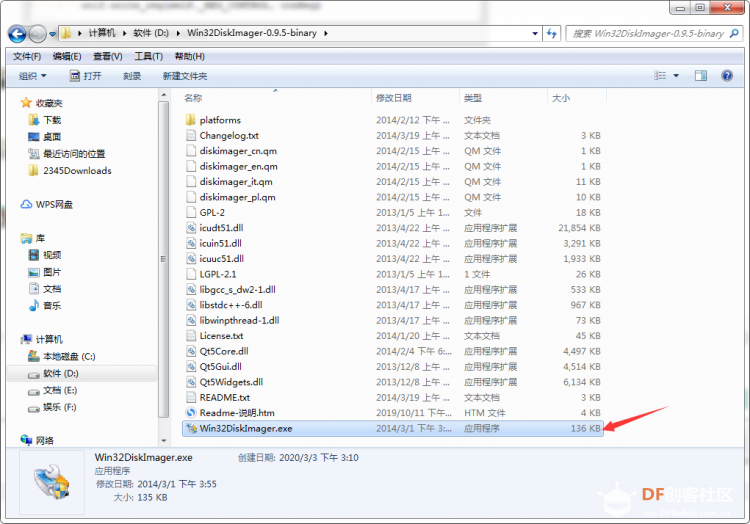Viewport: 750px width, 524px height.
Task: Click the 打开 toolbar button
Action: pyautogui.click(x=86, y=76)
